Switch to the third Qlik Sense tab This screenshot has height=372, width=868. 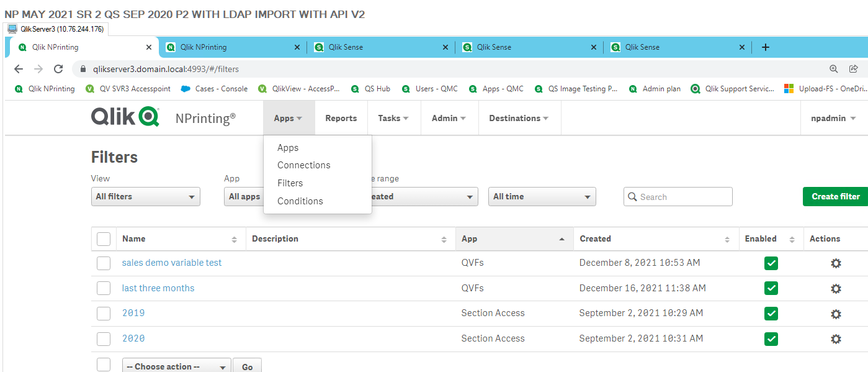(x=678, y=47)
